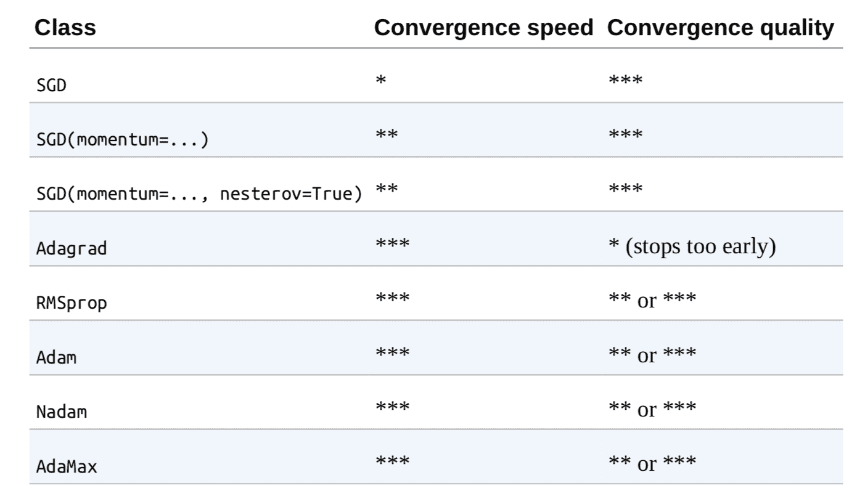Click the AdaMax convergence speed rating
857x504 pixels.
(392, 461)
